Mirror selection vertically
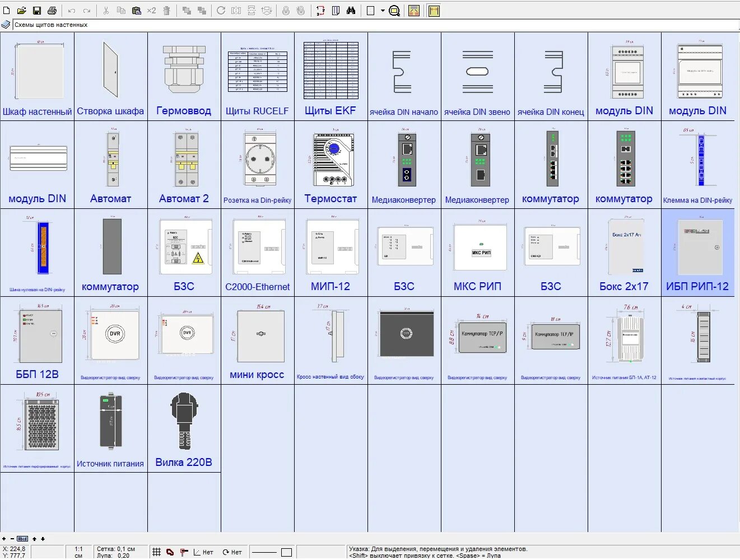 252,11
